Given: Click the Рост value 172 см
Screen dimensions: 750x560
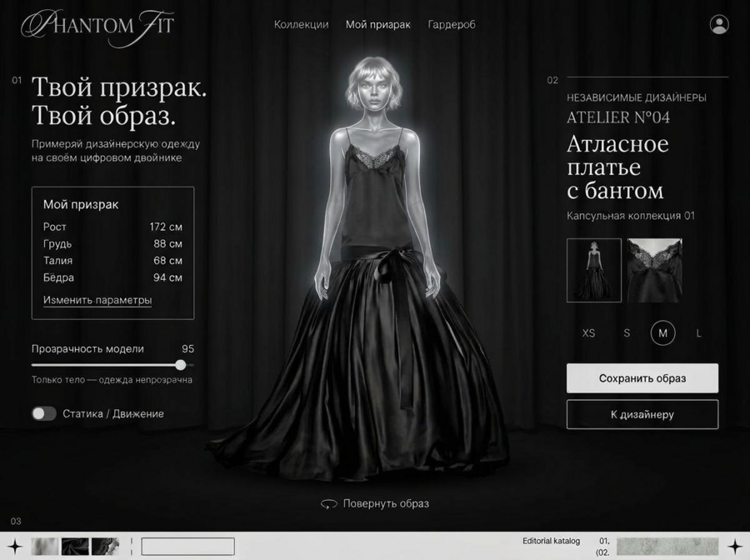Looking at the screenshot, I should 166,227.
